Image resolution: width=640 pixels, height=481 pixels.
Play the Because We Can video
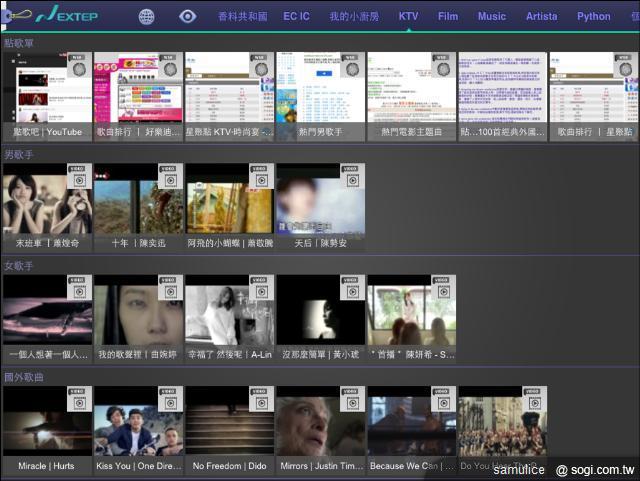pyautogui.click(x=411, y=431)
